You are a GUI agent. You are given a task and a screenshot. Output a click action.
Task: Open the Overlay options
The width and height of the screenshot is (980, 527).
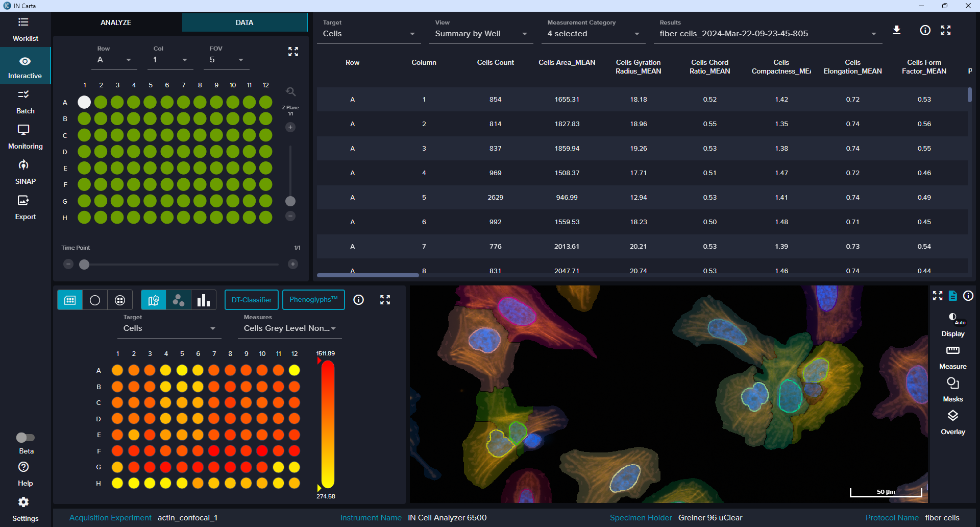(952, 422)
